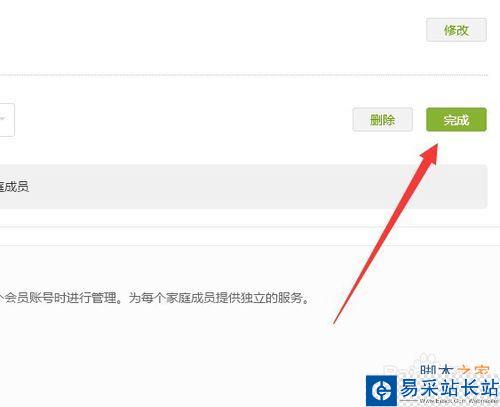Click the solid divider below 家庭成员 bar
Screen dimensions: 500x407
(x=250, y=227)
